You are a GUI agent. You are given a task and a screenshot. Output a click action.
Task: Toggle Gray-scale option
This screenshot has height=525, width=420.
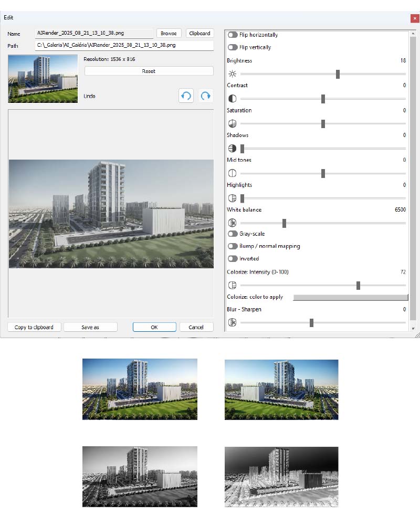[233, 234]
